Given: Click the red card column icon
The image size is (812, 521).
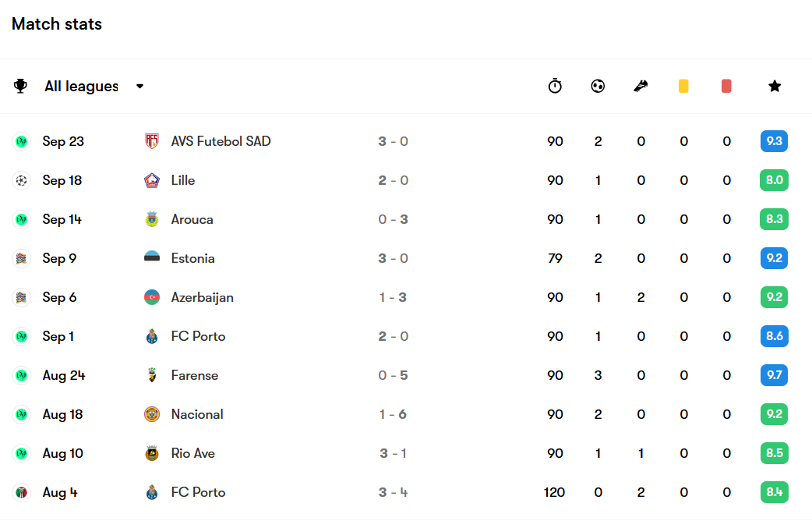Looking at the screenshot, I should [x=726, y=86].
